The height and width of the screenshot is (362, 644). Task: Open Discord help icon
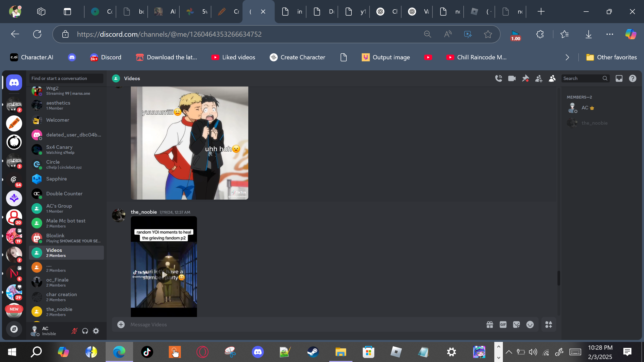click(x=633, y=78)
